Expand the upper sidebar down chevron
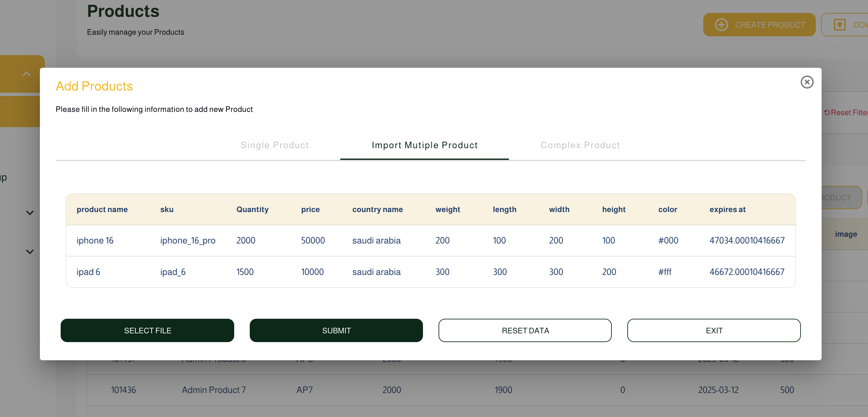Screen dimensions: 868x417 pyautogui.click(x=30, y=213)
